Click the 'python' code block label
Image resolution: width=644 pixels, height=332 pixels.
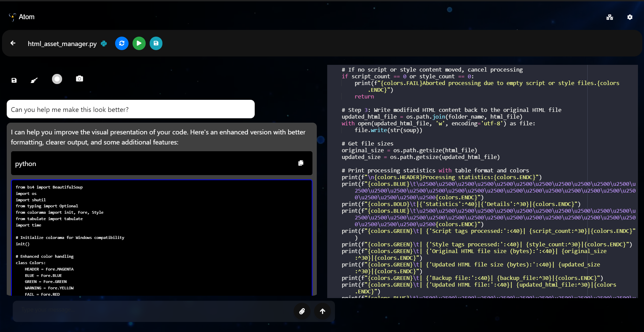(x=26, y=164)
